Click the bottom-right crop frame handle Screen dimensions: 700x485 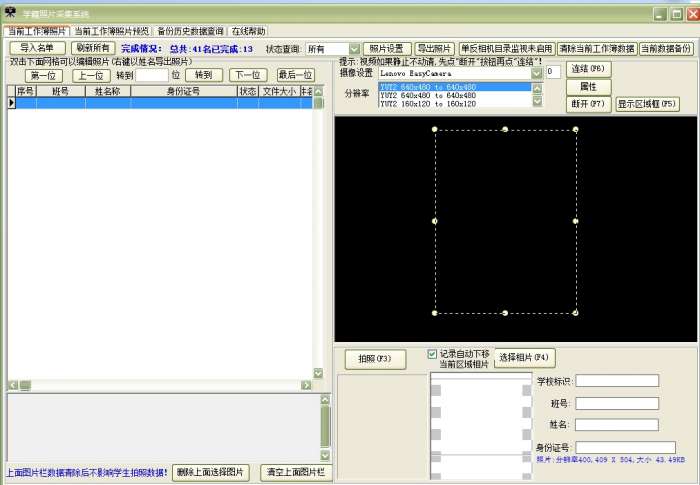tap(576, 313)
